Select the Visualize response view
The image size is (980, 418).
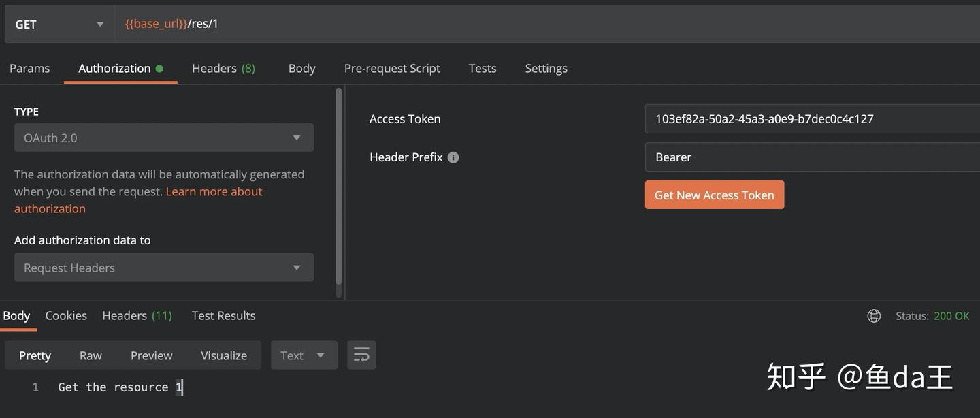pos(223,355)
